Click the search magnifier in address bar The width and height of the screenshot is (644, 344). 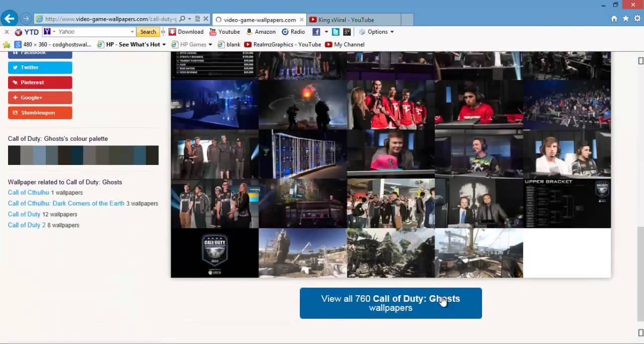[182, 19]
